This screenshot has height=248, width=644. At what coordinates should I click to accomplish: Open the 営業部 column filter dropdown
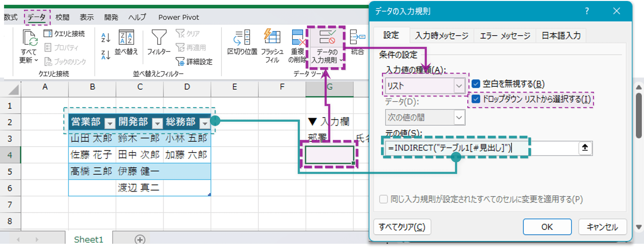pos(110,123)
